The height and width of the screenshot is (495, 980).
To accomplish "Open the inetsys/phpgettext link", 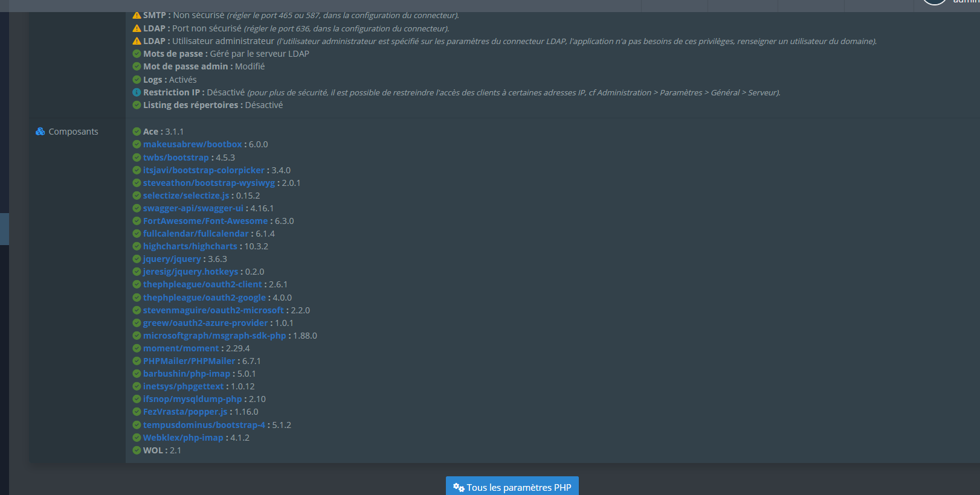I will coord(183,386).
